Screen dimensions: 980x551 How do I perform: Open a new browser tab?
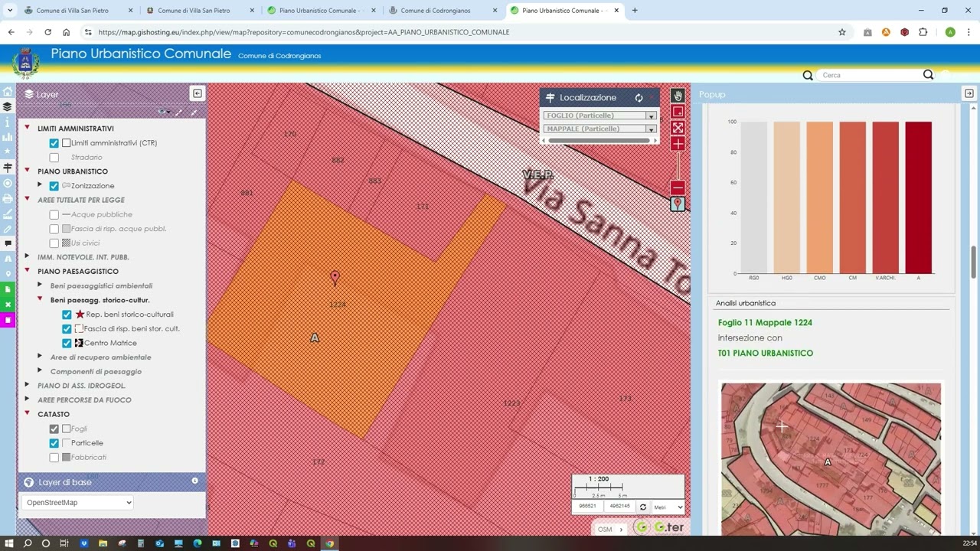tap(635, 11)
